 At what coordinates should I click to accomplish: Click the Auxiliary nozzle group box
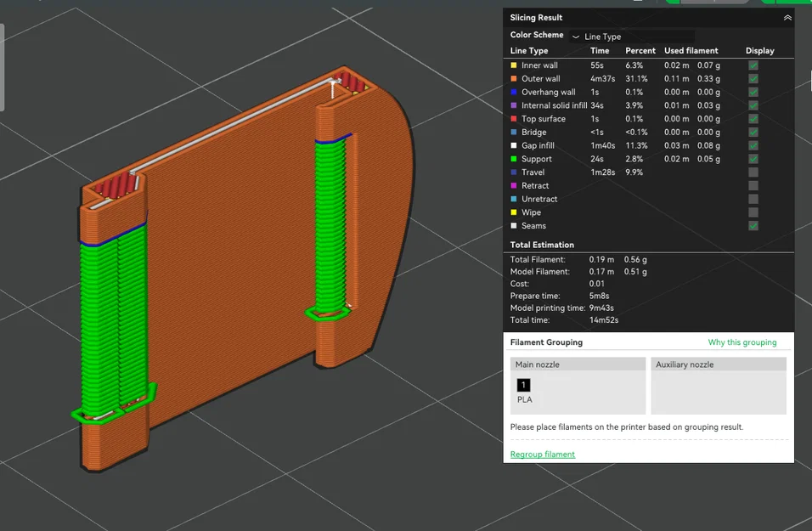point(719,386)
